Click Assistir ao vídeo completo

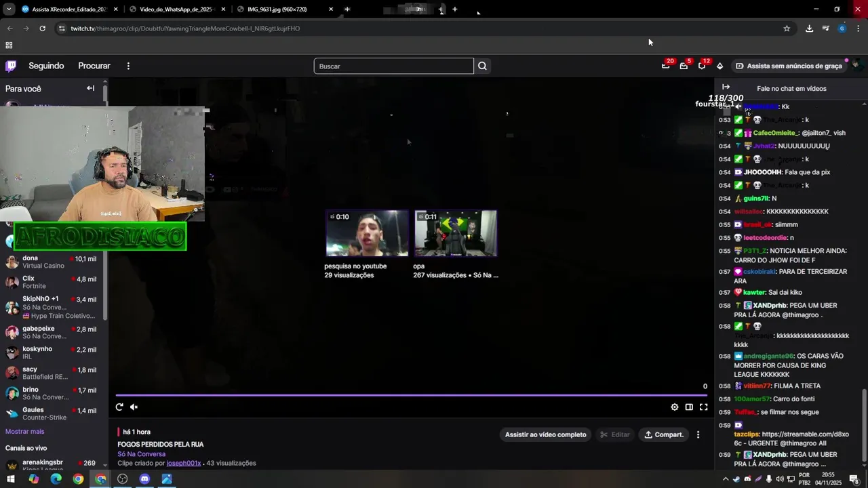[x=545, y=434]
